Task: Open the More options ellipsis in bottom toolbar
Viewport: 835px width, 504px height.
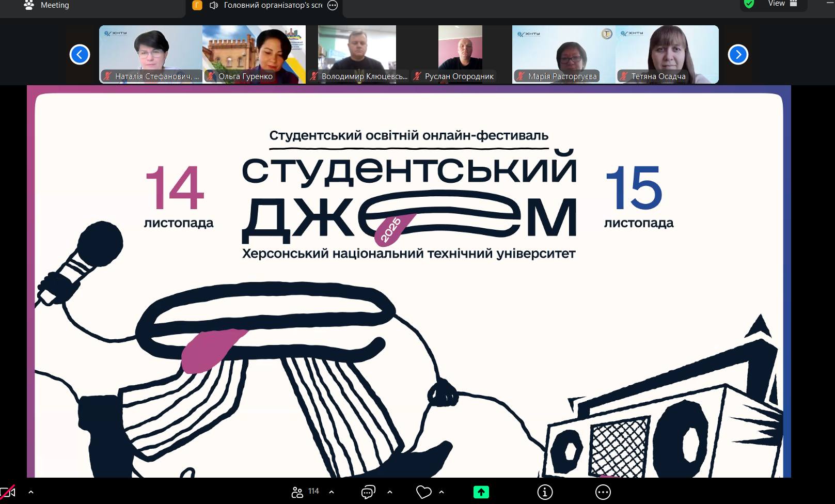Action: 603,492
